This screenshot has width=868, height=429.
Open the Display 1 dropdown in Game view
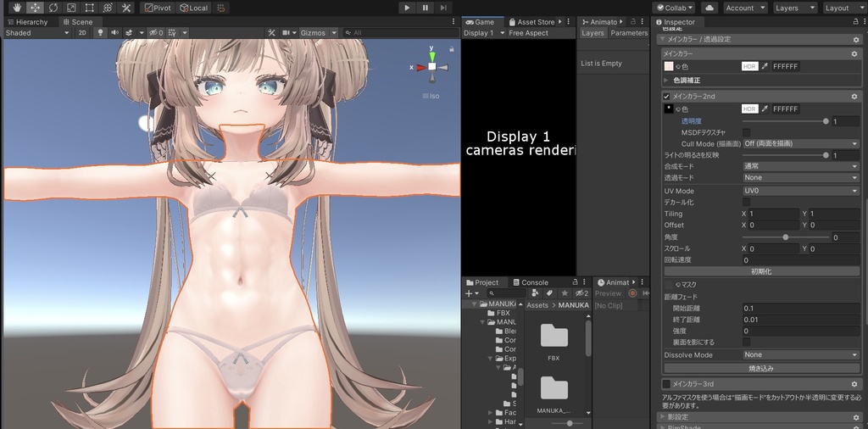pyautogui.click(x=484, y=33)
